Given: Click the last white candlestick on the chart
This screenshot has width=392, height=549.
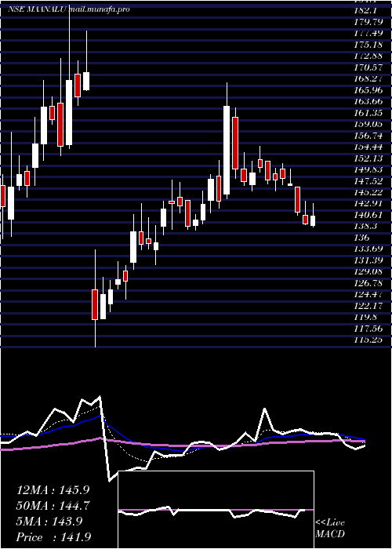Looking at the screenshot, I should click(313, 221).
